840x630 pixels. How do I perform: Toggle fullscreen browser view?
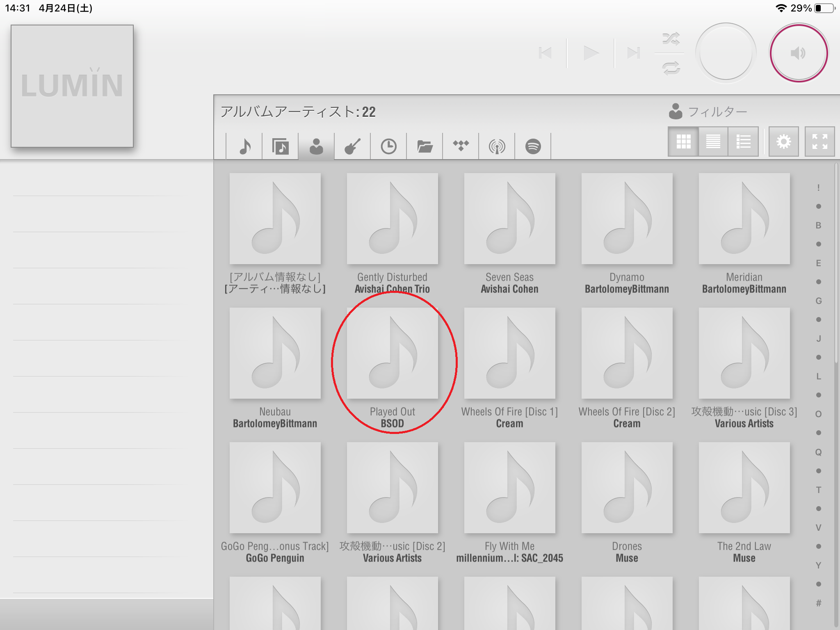coord(819,142)
